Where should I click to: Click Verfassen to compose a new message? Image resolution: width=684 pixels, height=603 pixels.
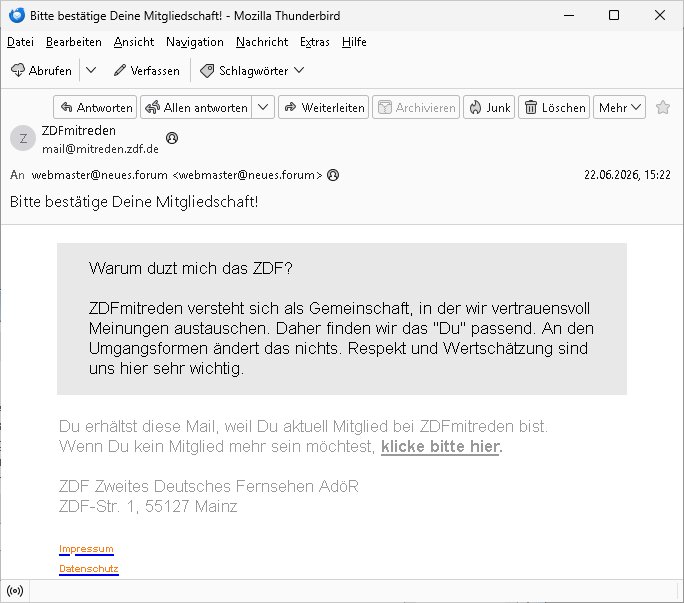147,71
